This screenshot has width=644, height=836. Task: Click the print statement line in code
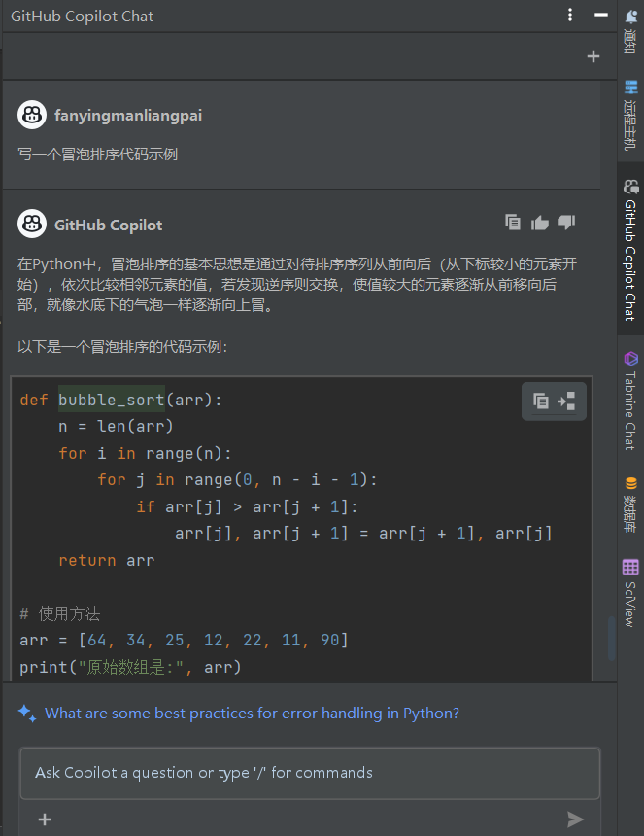coord(130,667)
